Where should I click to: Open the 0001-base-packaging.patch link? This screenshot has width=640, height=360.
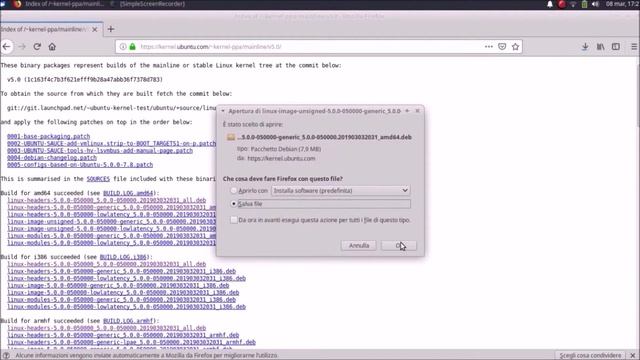(x=49, y=136)
